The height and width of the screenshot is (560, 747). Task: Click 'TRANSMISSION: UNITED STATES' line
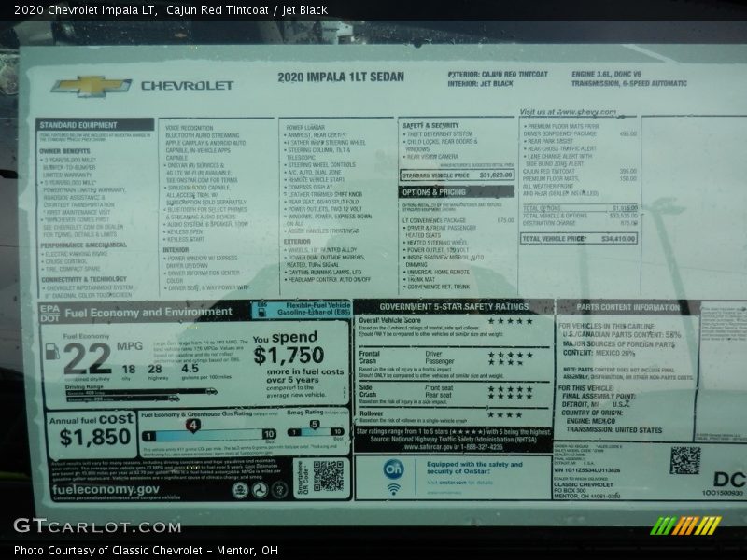coord(614,430)
